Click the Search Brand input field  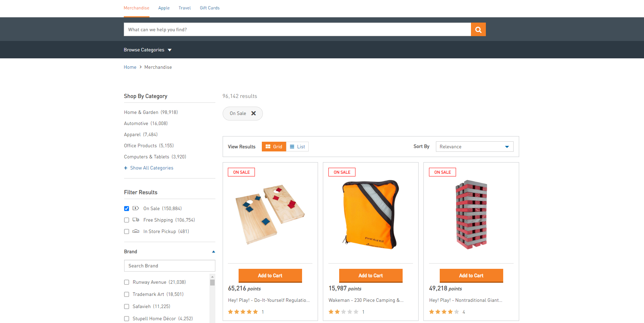tap(169, 266)
